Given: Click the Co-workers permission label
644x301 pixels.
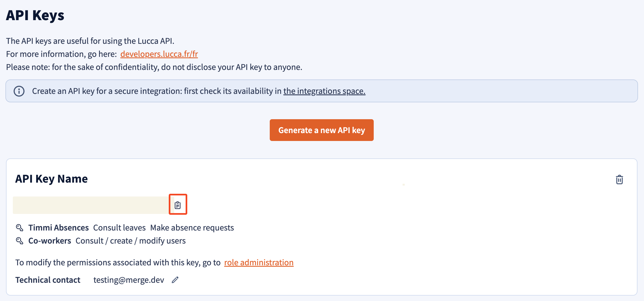Looking at the screenshot, I should click(x=50, y=241).
